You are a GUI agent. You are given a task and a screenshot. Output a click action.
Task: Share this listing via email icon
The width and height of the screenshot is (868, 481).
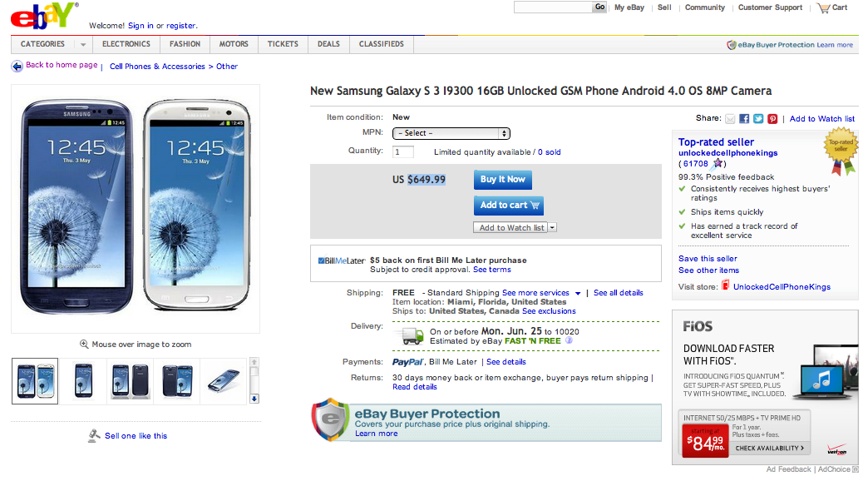click(x=730, y=119)
